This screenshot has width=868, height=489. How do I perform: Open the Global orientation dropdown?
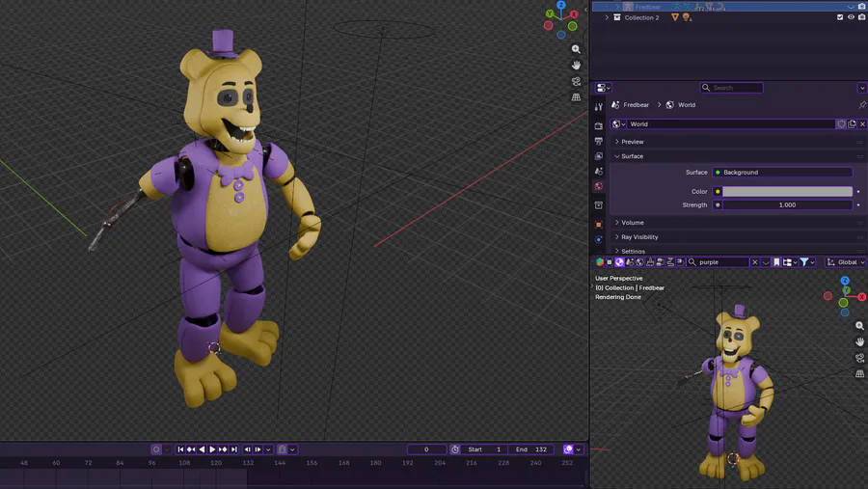tap(845, 262)
